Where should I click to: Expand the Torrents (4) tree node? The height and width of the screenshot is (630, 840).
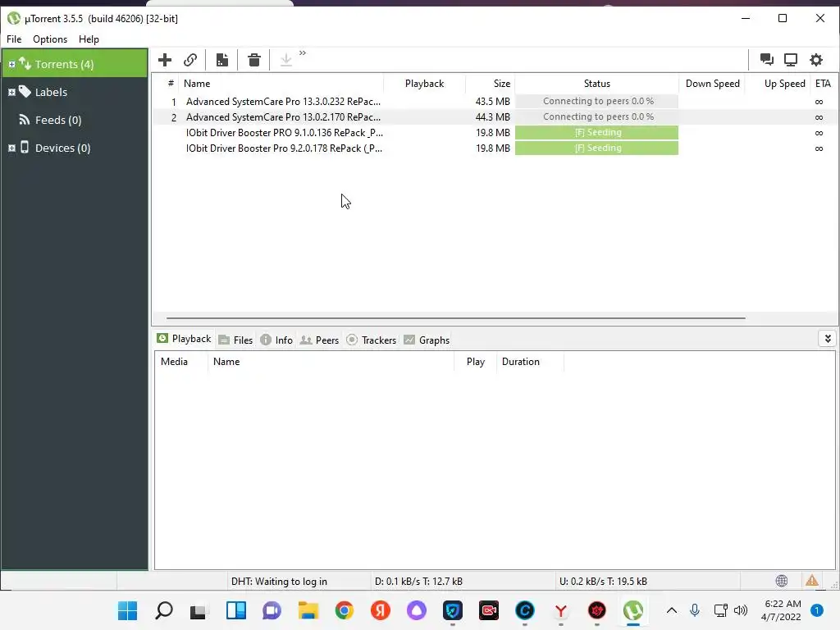[11, 64]
